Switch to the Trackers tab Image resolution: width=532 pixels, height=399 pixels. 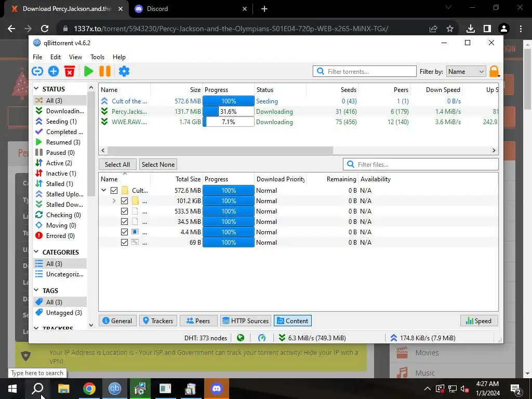[x=158, y=321]
